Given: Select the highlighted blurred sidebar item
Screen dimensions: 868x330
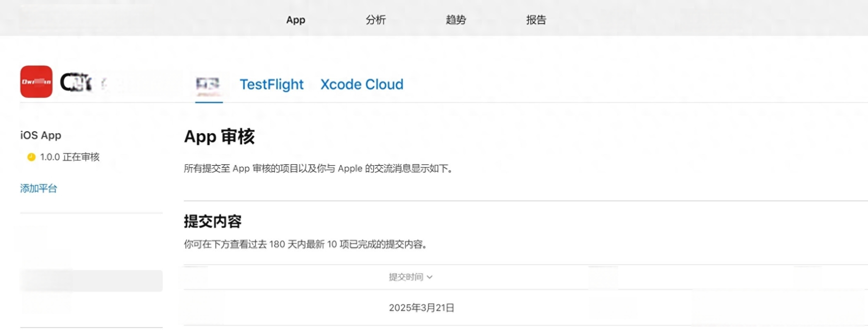Looking at the screenshot, I should 91,281.
